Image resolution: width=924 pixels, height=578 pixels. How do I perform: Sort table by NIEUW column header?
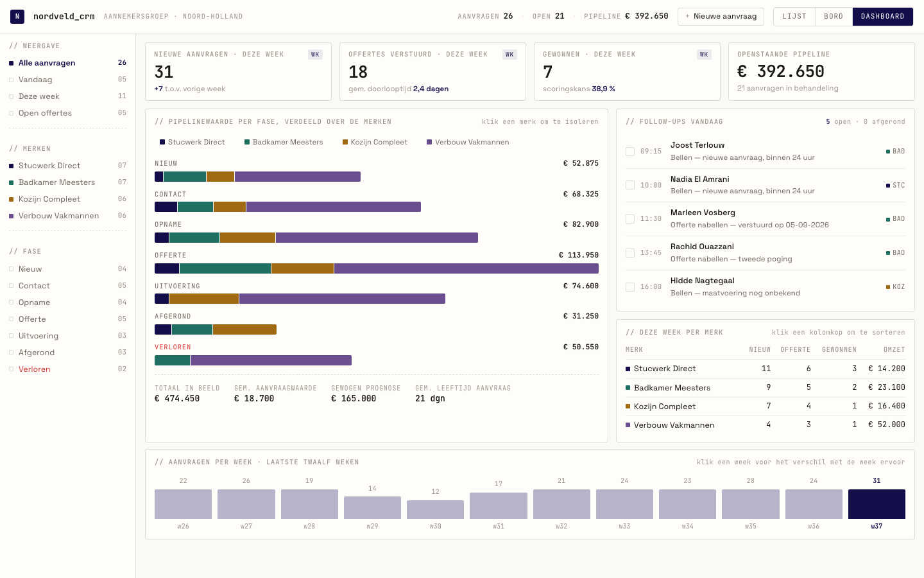760,350
